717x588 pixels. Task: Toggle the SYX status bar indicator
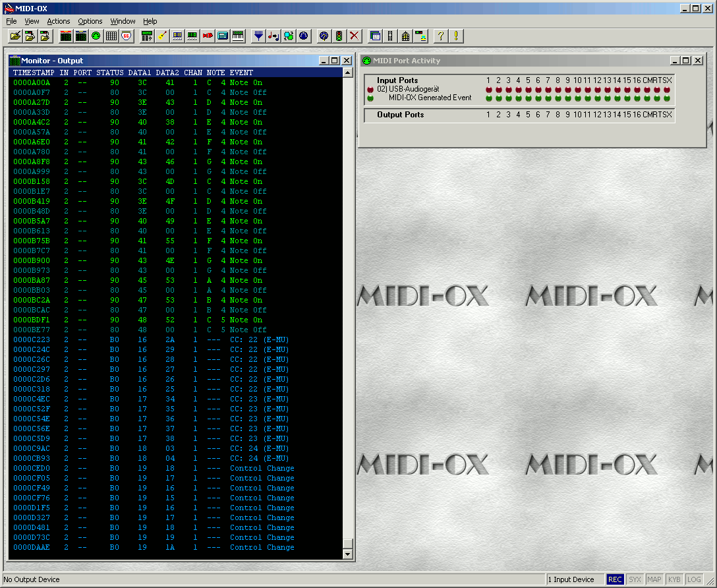pos(635,579)
